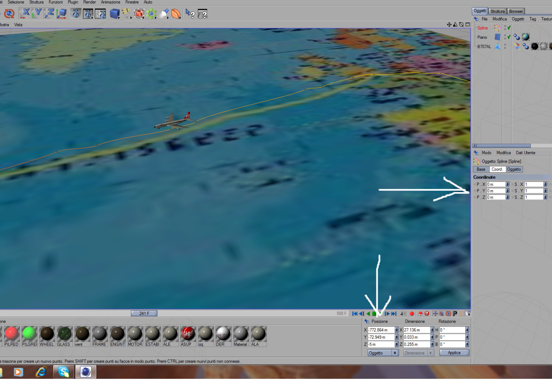Screen dimensions: 552x392
Task: Open Skype from the taskbar
Action: pos(63,372)
